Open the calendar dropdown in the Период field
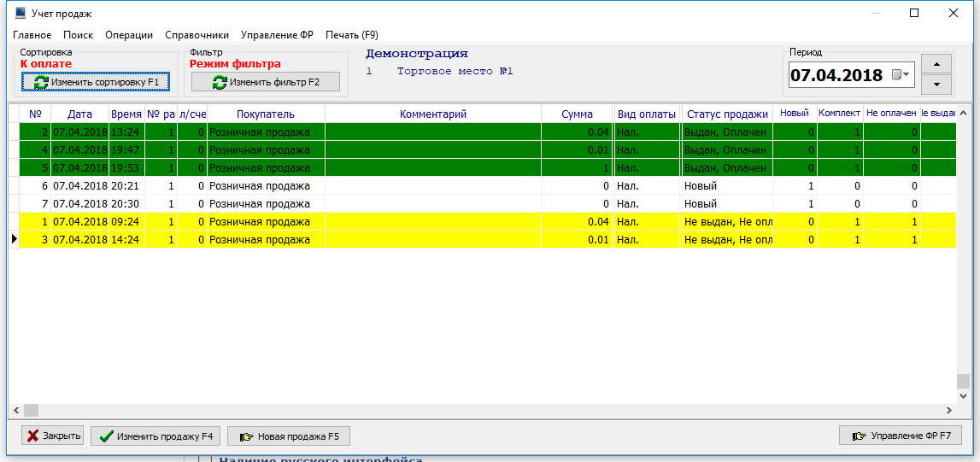Image resolution: width=980 pixels, height=462 pixels. tap(901, 75)
